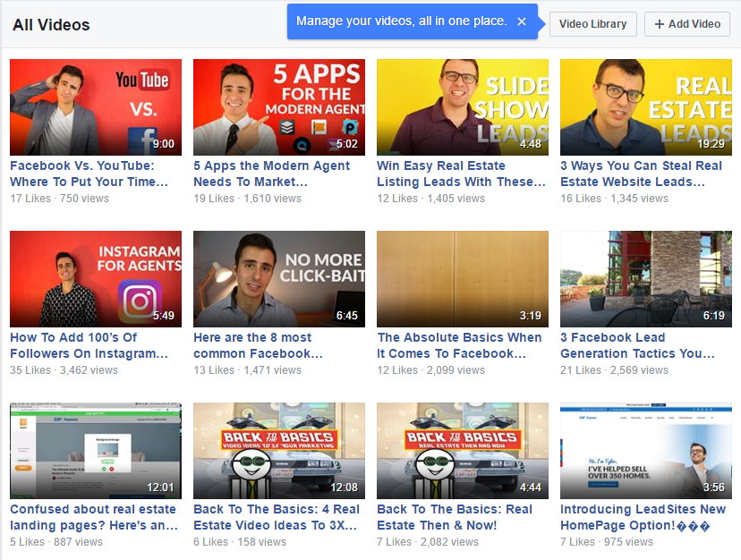
Task: Click the '7 Likes · 975 views' text
Action: point(607,542)
